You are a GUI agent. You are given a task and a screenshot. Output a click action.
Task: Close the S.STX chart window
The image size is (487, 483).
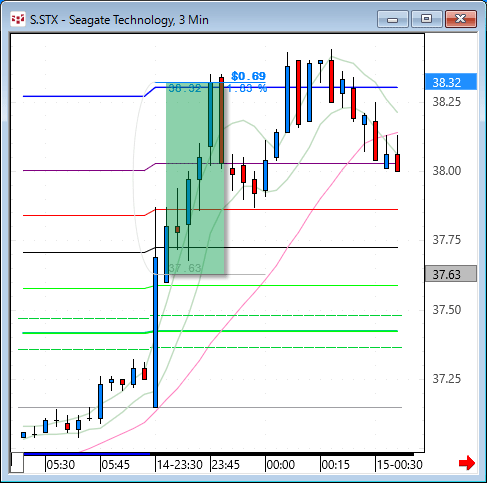(461, 19)
